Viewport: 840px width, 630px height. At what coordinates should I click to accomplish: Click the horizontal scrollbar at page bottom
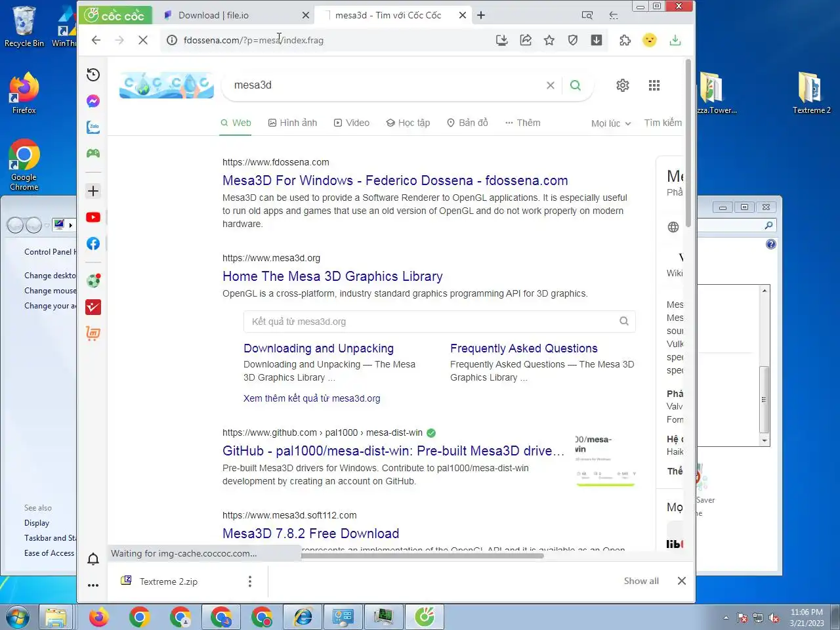422,556
